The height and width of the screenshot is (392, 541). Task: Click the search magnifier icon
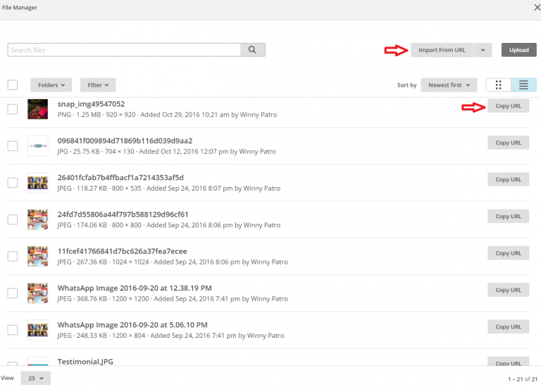(x=253, y=50)
